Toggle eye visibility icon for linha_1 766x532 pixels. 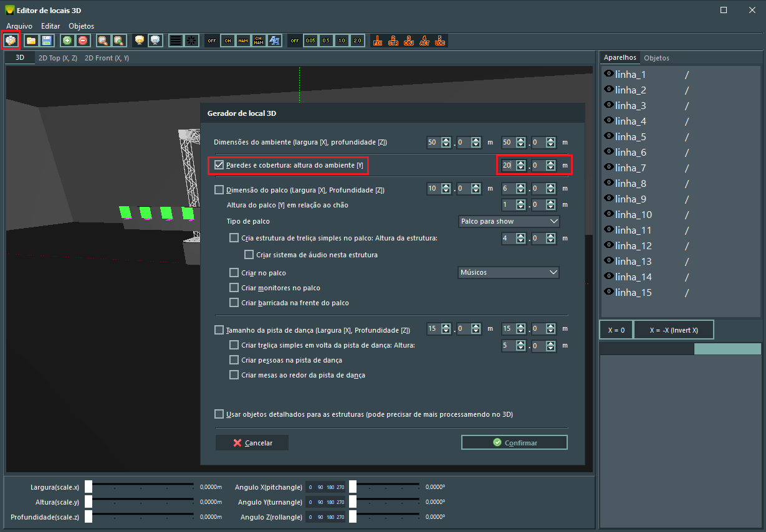tap(609, 74)
